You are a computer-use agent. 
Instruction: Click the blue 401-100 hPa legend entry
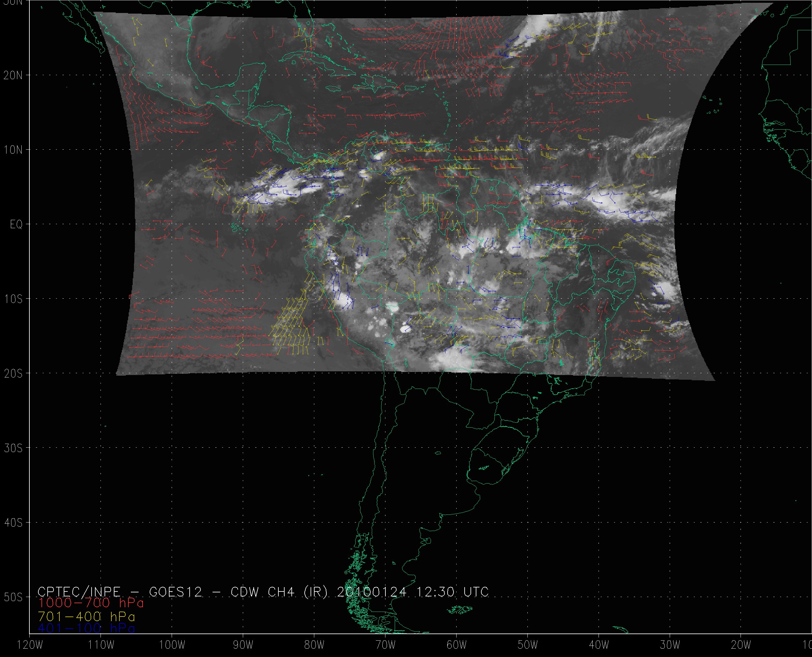point(86,628)
